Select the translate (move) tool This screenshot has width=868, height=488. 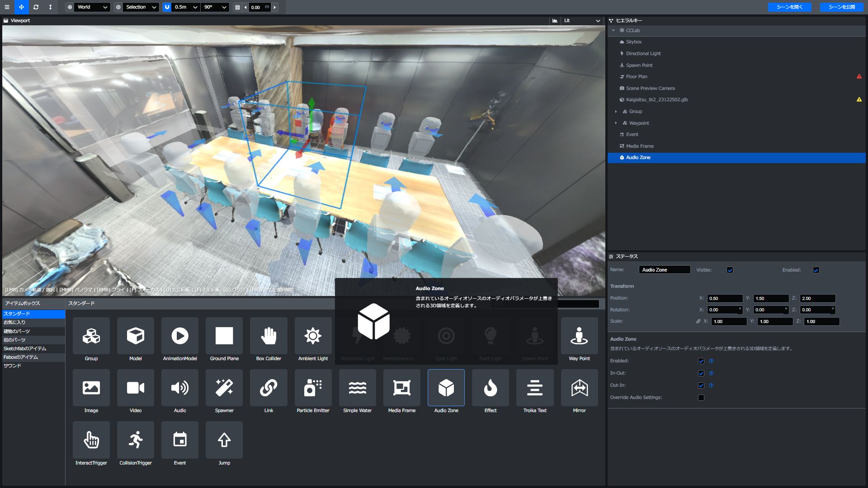coord(21,7)
